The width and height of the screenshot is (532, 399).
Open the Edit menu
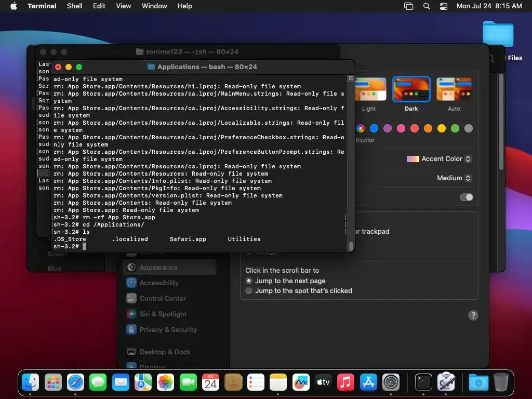[99, 6]
